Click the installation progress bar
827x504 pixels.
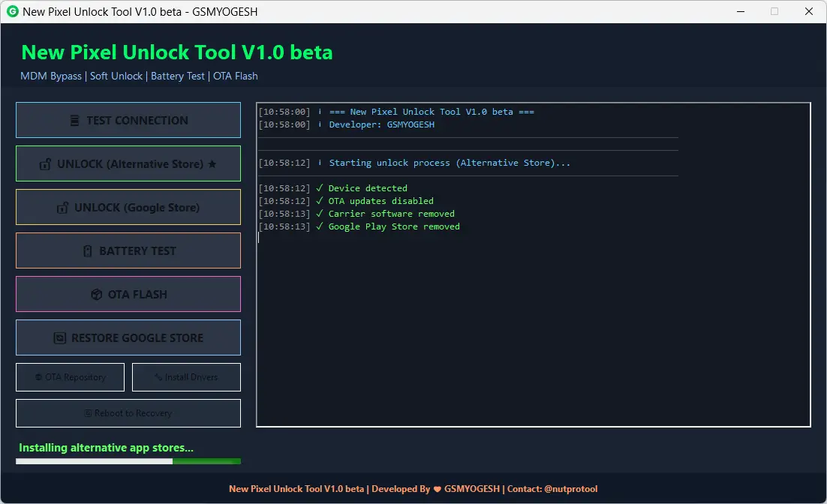(x=128, y=461)
